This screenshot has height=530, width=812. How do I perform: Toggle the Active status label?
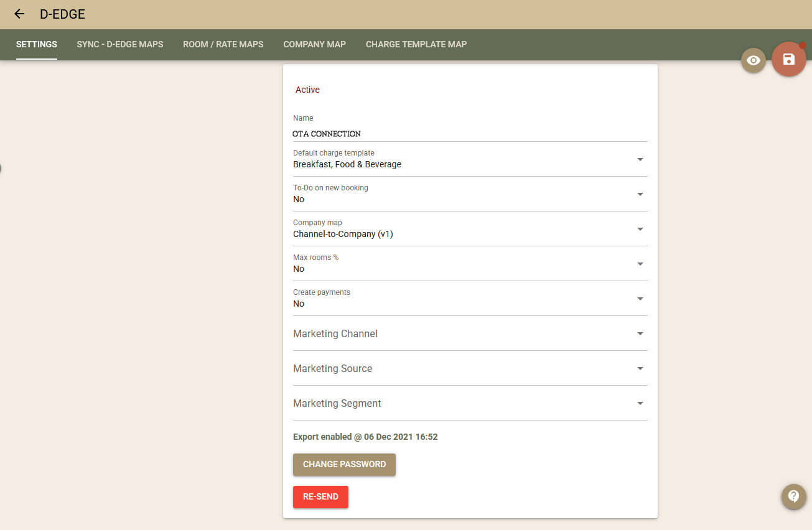pyautogui.click(x=307, y=90)
